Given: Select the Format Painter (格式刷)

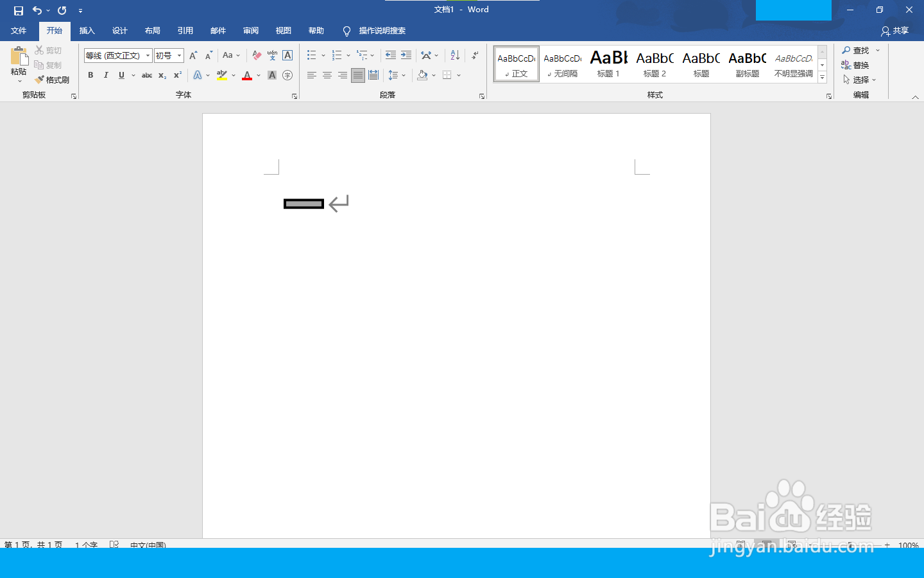Looking at the screenshot, I should (x=52, y=80).
